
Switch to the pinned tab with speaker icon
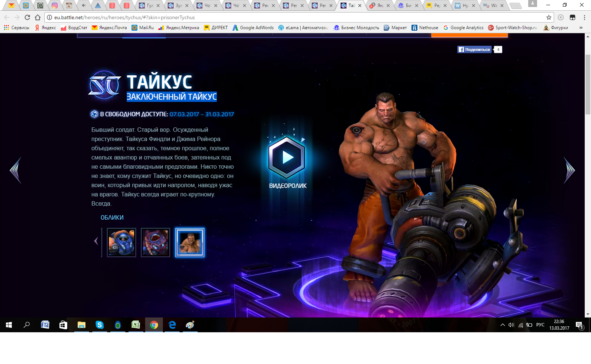point(83,6)
